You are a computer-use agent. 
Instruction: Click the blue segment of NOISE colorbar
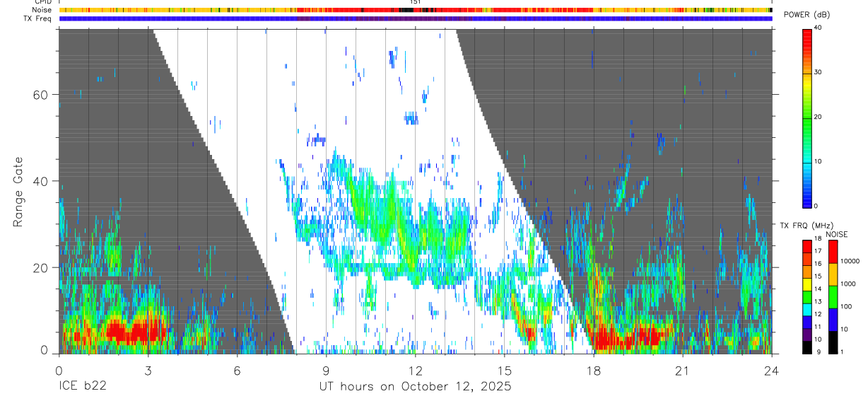click(833, 320)
